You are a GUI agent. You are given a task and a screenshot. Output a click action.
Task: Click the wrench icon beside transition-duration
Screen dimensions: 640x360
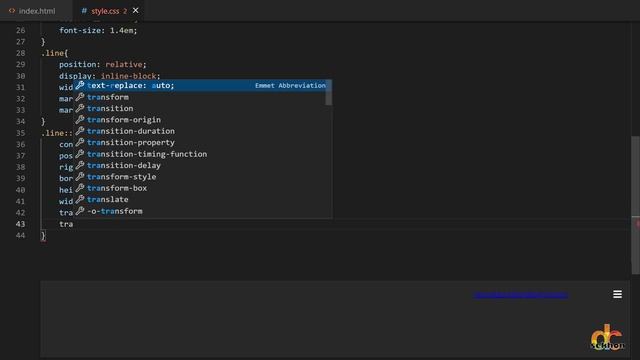80,131
